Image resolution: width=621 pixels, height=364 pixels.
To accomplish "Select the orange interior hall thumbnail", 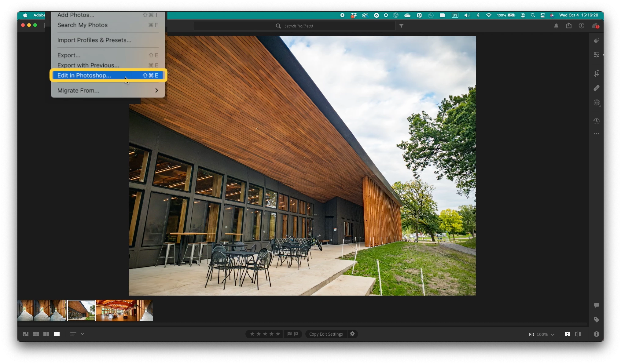I will pyautogui.click(x=116, y=311).
